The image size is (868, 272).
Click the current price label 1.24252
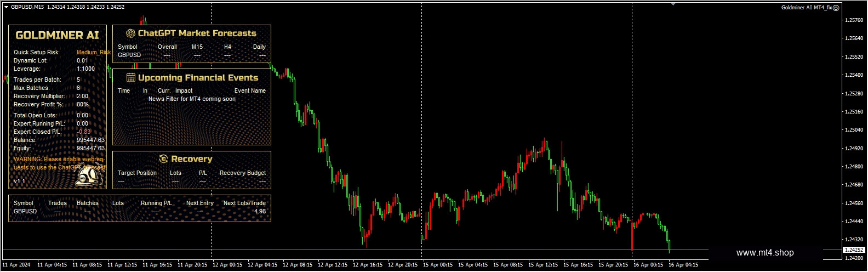pyautogui.click(x=854, y=250)
